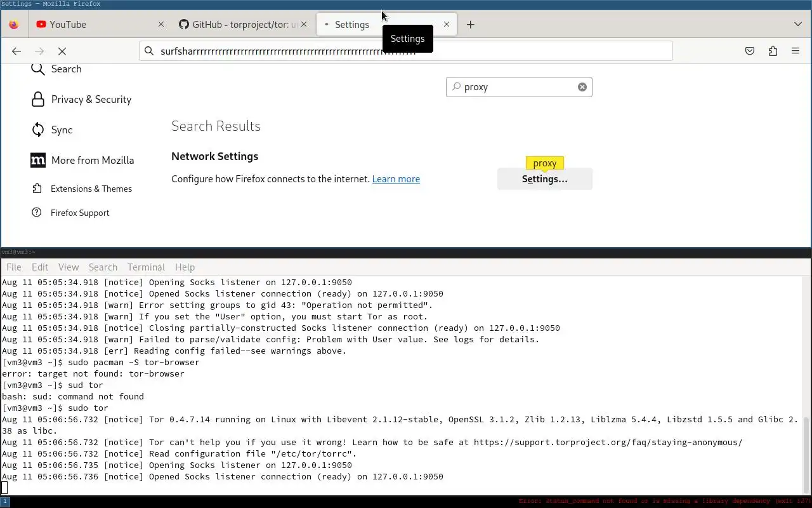Open More from Mozilla category
Viewport: 812px width, 508px height.
[82, 160]
